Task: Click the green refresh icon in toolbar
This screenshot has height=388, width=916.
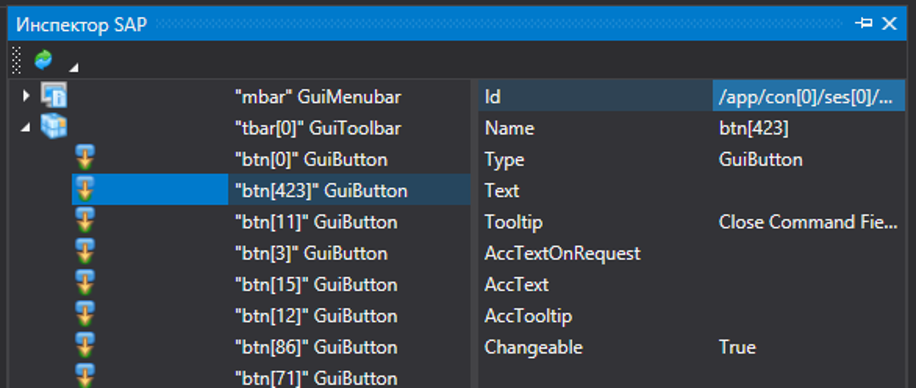Action: coord(43,59)
